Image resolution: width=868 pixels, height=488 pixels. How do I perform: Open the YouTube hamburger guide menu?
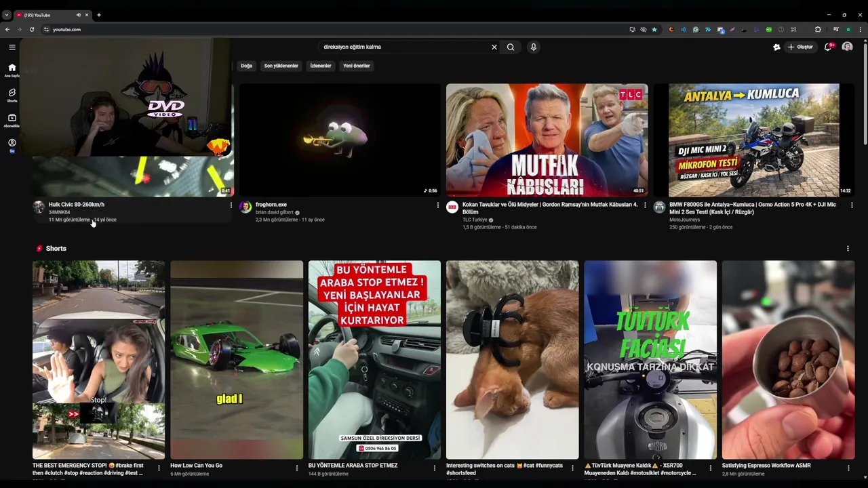(x=12, y=47)
